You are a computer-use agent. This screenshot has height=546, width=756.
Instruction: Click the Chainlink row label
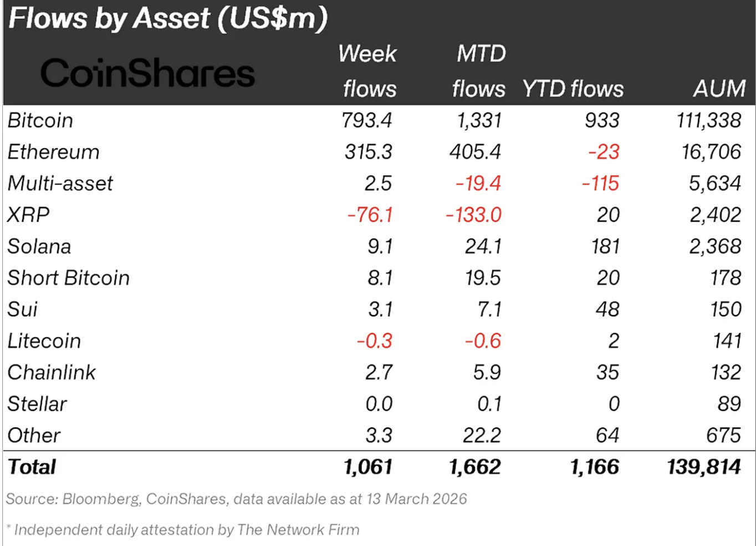pyautogui.click(x=52, y=372)
